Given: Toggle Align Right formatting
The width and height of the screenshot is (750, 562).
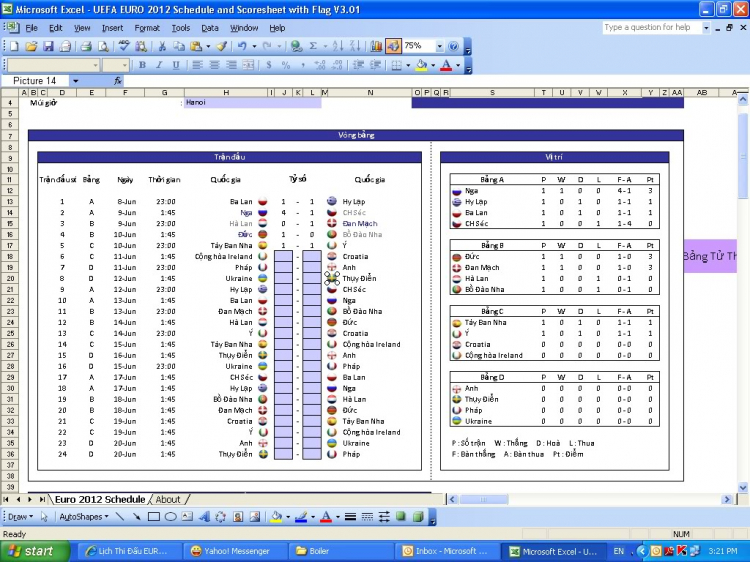Looking at the screenshot, I should [231, 65].
